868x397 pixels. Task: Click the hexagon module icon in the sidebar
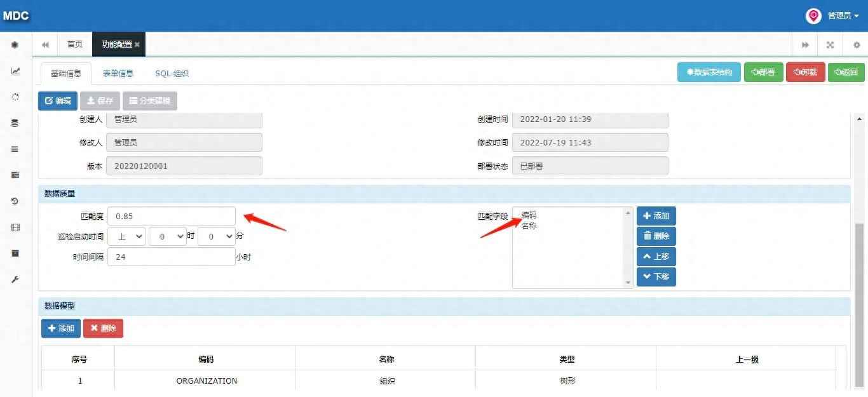tap(15, 45)
